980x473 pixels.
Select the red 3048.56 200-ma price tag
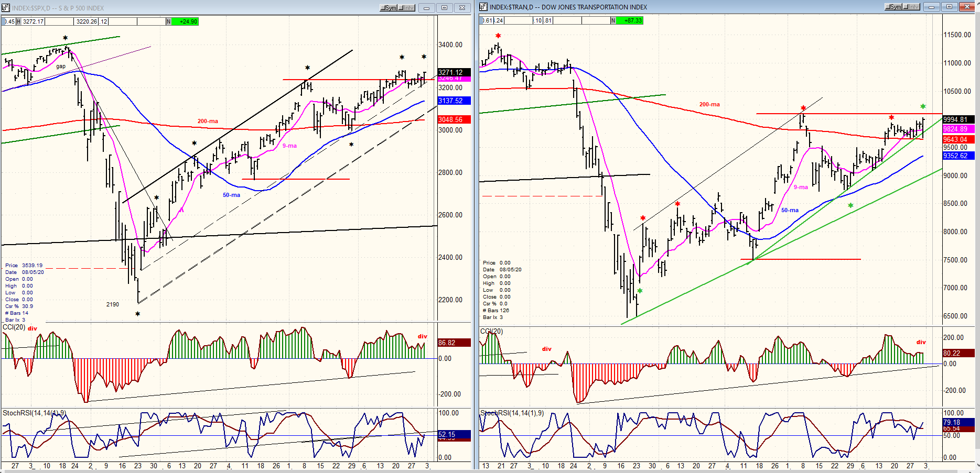pos(454,119)
